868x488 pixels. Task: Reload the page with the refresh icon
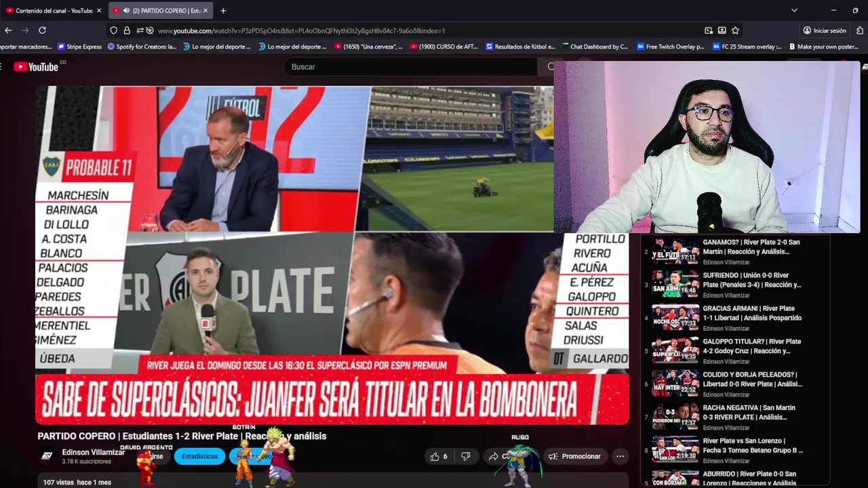(42, 30)
